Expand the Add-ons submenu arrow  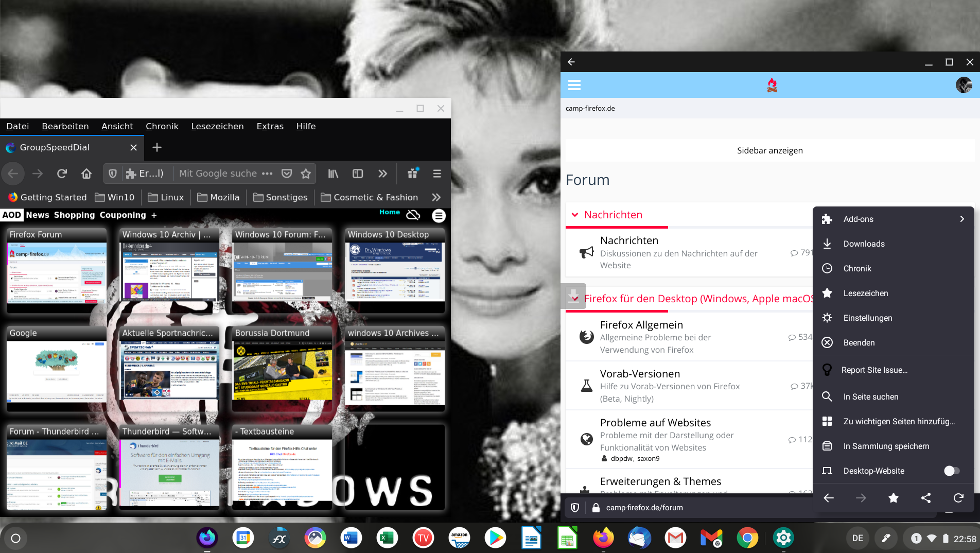[x=962, y=219]
